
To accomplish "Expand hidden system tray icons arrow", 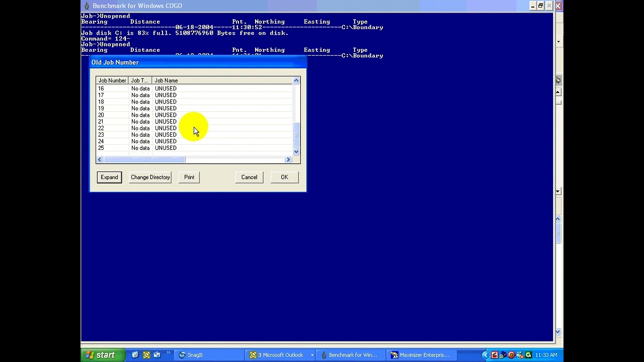I will (x=485, y=355).
